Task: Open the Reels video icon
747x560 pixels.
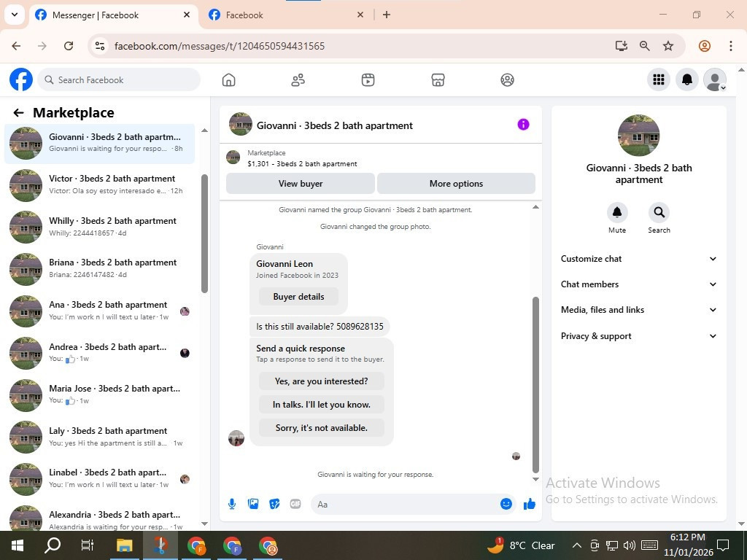Action: pyautogui.click(x=368, y=80)
